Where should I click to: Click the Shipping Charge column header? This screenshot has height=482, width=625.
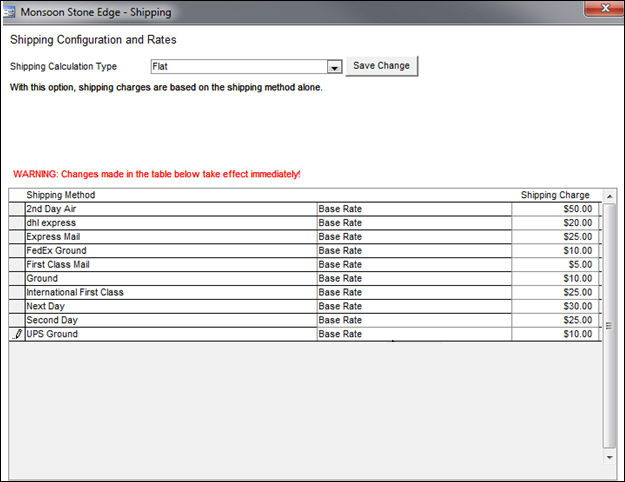coord(555,195)
